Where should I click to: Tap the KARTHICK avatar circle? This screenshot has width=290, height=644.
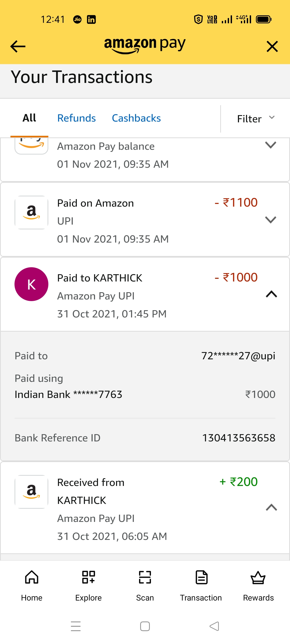(31, 284)
